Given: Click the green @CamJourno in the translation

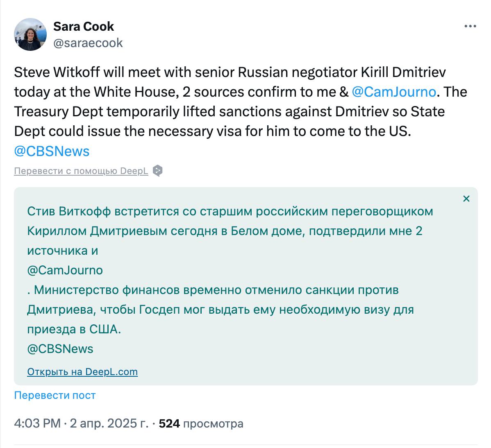Looking at the screenshot, I should pyautogui.click(x=65, y=270).
